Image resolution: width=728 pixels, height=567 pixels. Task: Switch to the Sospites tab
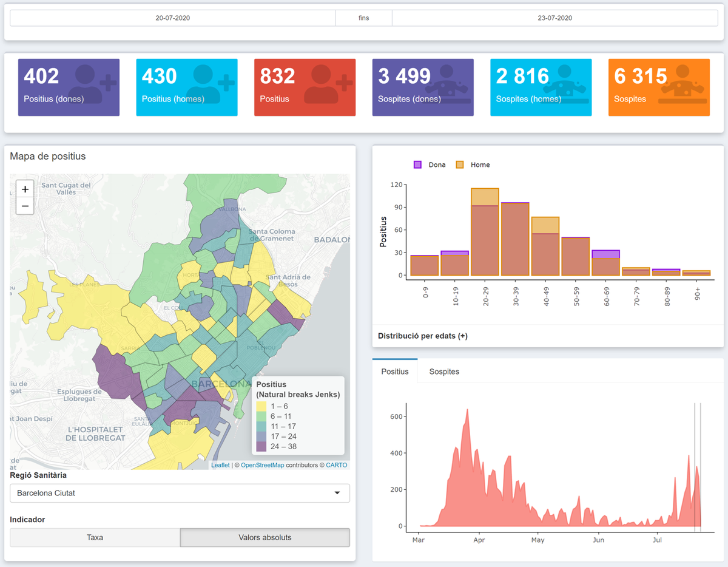[444, 371]
